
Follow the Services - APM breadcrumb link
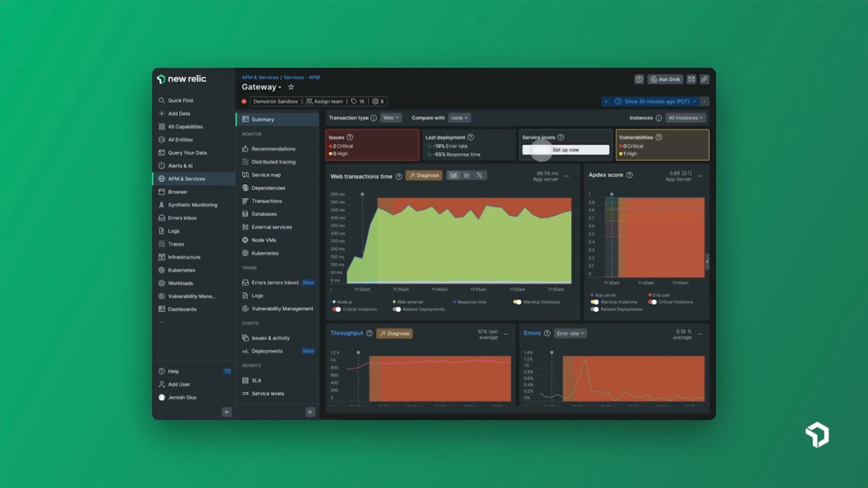(302, 77)
